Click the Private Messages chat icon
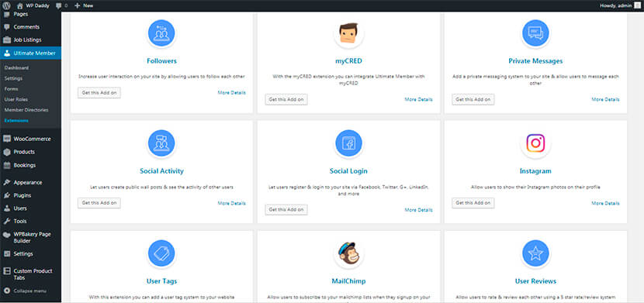644x303 pixels. click(x=535, y=33)
